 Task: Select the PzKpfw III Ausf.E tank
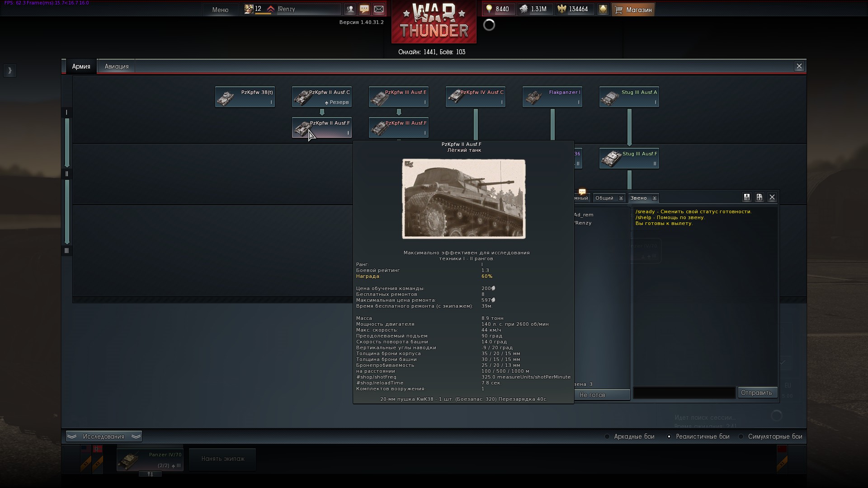tap(399, 97)
